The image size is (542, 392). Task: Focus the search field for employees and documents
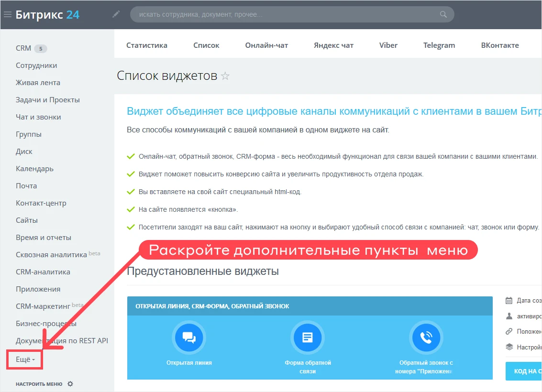[292, 14]
